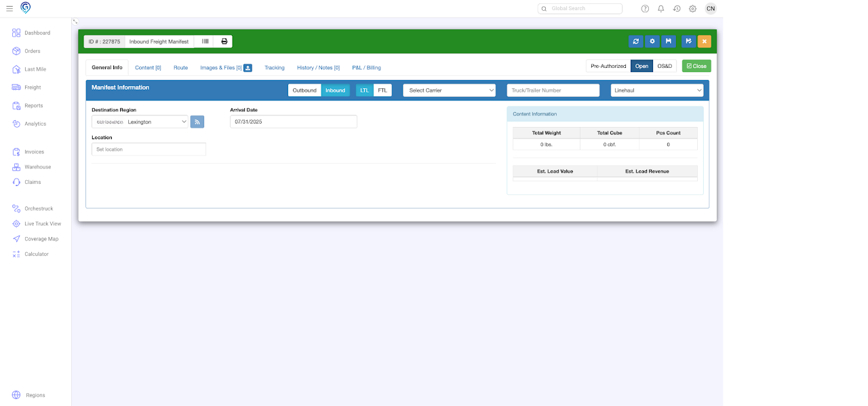
Task: Click the Total Weight column header
Action: [x=547, y=133]
